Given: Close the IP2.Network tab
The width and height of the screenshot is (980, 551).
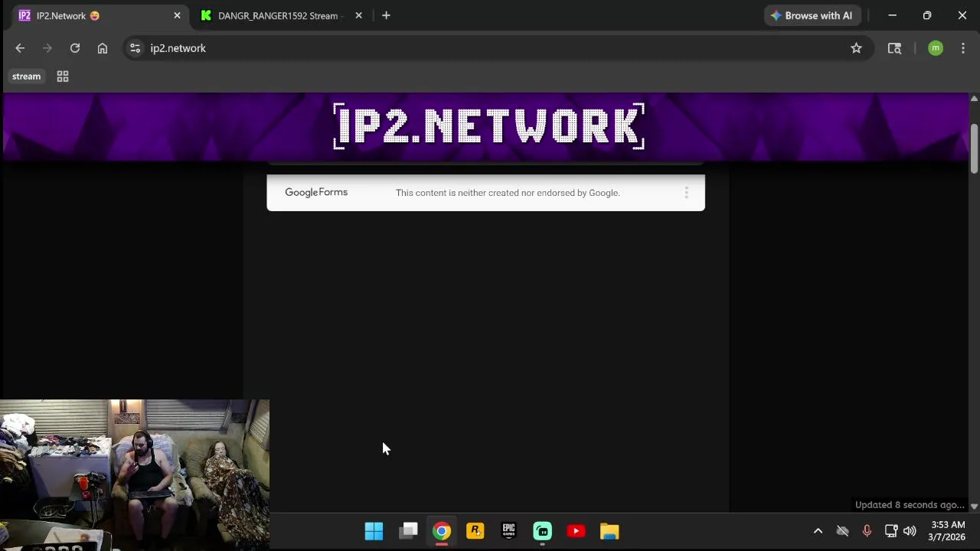Looking at the screenshot, I should (177, 15).
